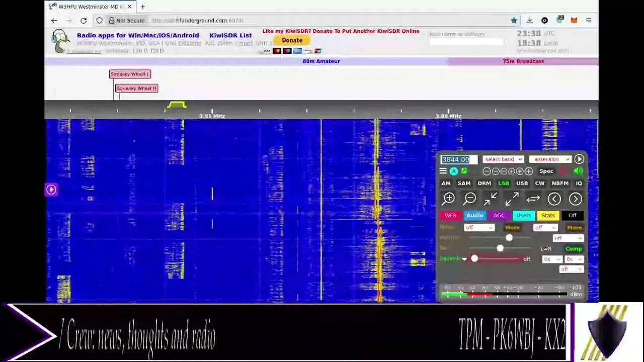This screenshot has width=644, height=362.
Task: Click the 3844.00 frequency input field
Action: 459,159
